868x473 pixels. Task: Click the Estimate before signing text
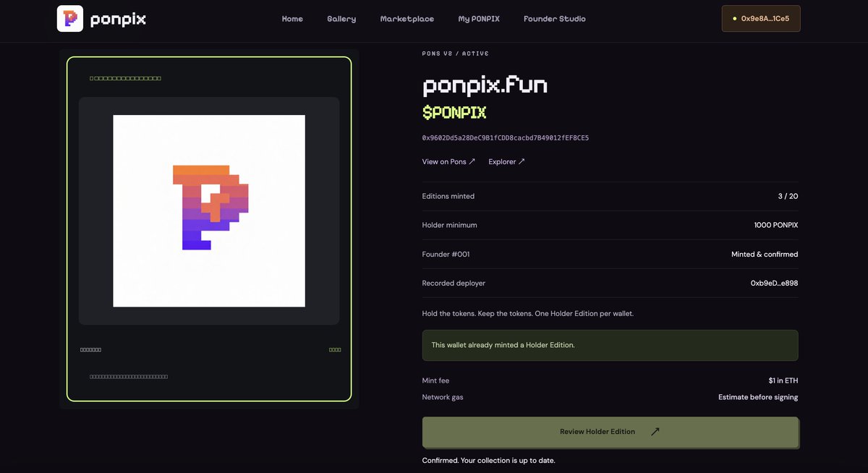pos(758,398)
